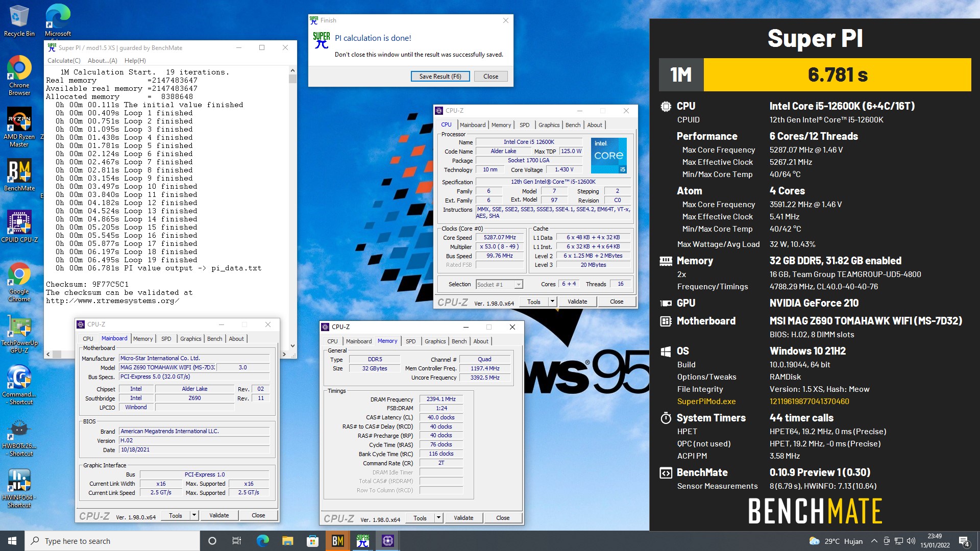The height and width of the screenshot is (551, 980).
Task: Click Close button in CPU-Z Memory window
Action: click(503, 518)
